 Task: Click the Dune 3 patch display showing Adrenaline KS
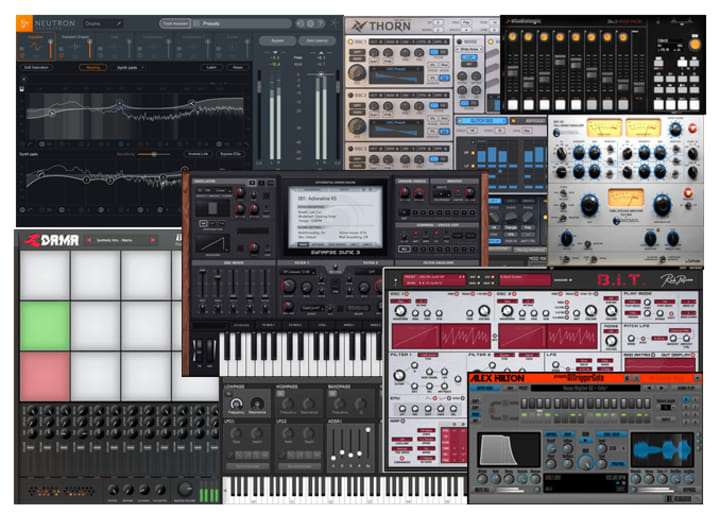click(x=336, y=218)
